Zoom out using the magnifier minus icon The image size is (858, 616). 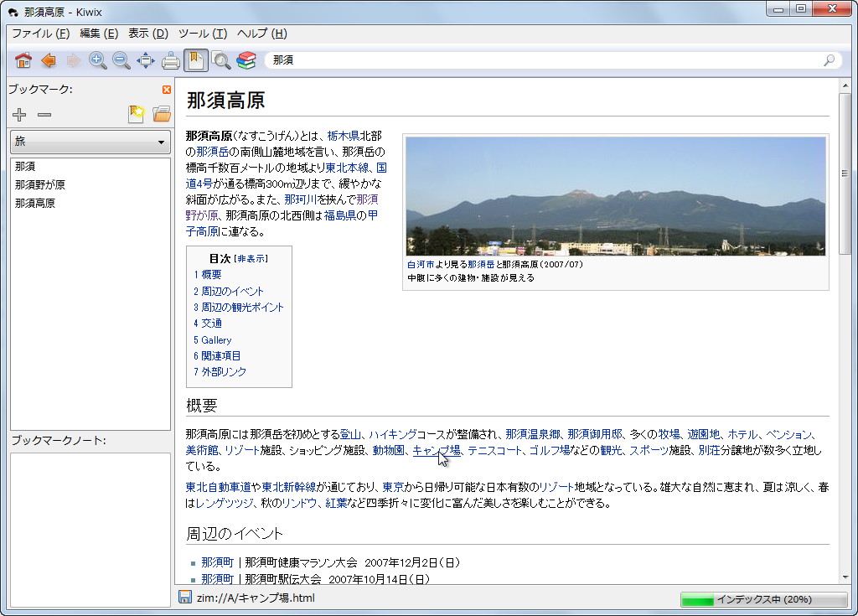pos(121,60)
